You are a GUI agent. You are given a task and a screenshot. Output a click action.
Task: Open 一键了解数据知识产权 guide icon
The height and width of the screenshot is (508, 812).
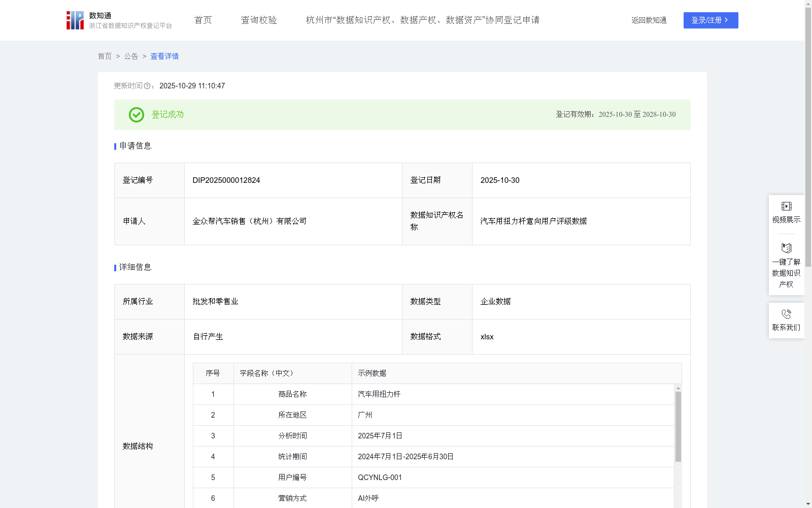click(786, 248)
